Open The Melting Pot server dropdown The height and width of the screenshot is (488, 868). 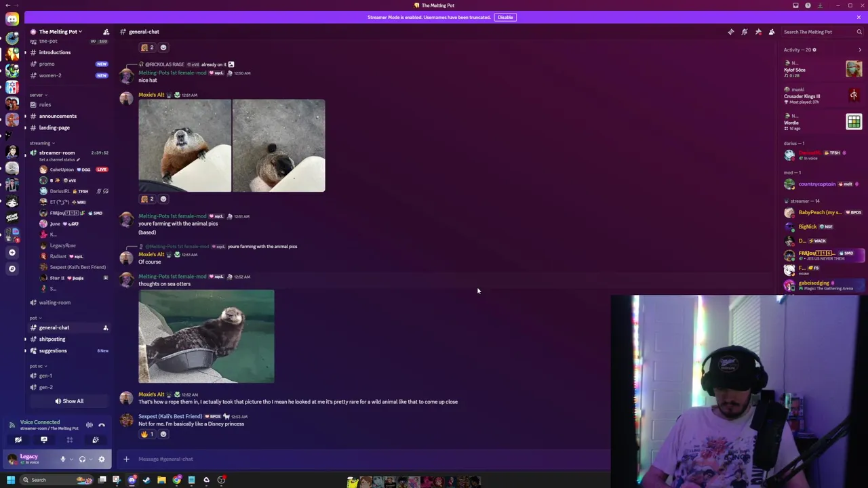60,32
